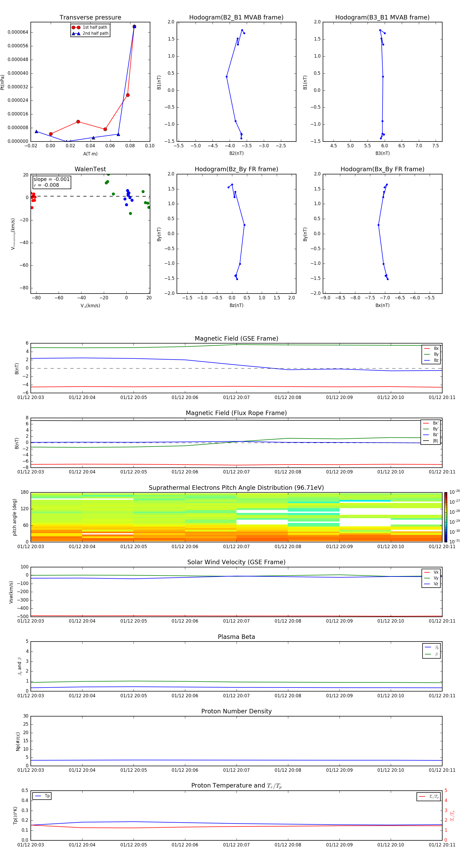The image size is (473, 868).
Task: Click the βp and β y-axis label
Action: [x=19, y=667]
